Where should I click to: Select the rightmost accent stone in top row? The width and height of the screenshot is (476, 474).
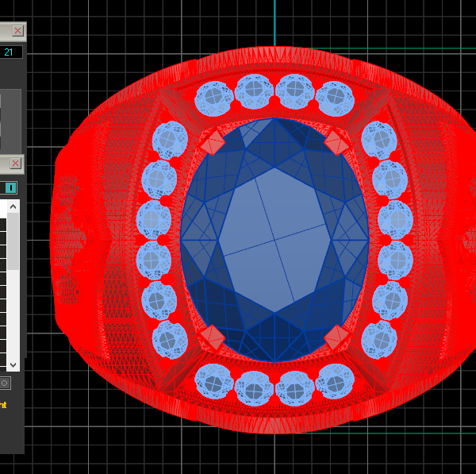334,98
